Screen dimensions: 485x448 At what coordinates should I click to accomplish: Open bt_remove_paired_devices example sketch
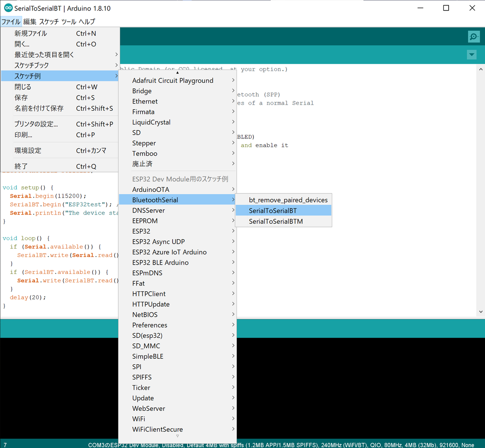pos(284,200)
